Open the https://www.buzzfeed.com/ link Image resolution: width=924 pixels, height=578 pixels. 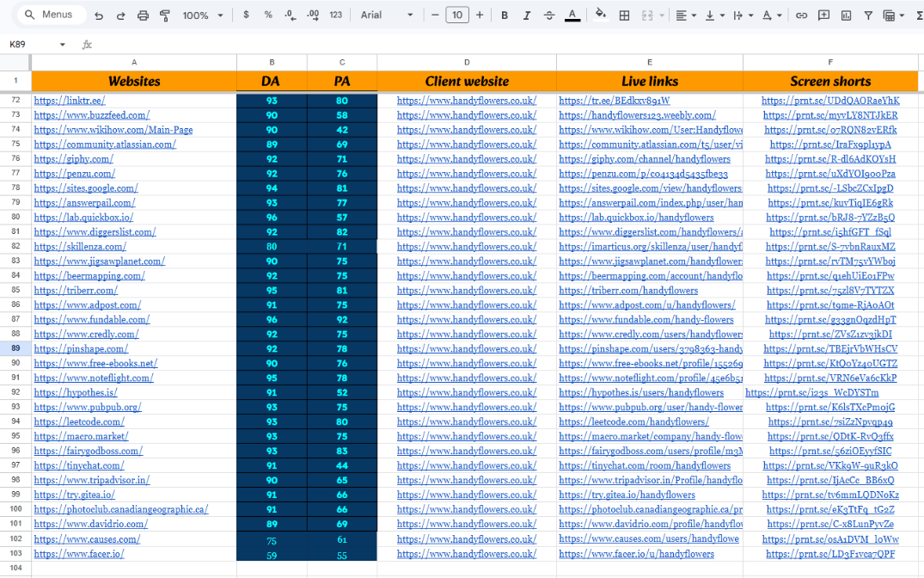pyautogui.click(x=91, y=115)
